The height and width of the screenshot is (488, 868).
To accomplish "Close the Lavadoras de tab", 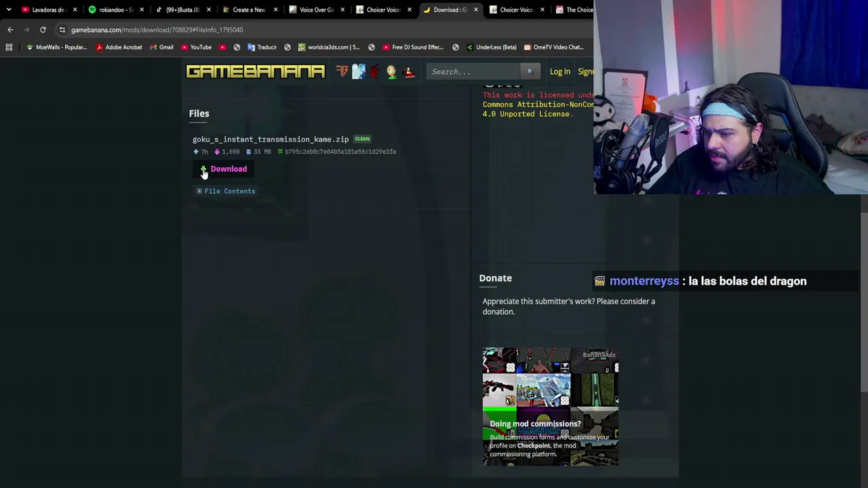I will [75, 9].
